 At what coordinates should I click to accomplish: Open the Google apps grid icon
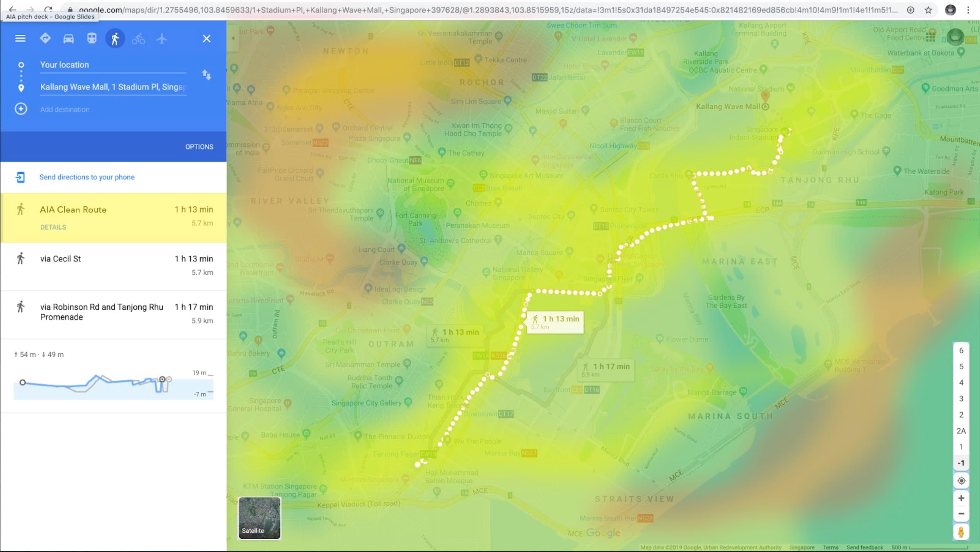coord(931,37)
